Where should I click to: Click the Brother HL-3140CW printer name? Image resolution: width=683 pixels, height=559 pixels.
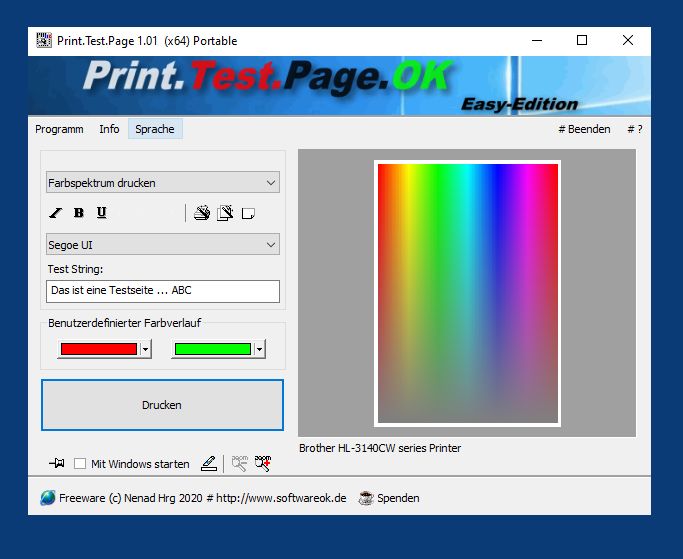tap(380, 448)
